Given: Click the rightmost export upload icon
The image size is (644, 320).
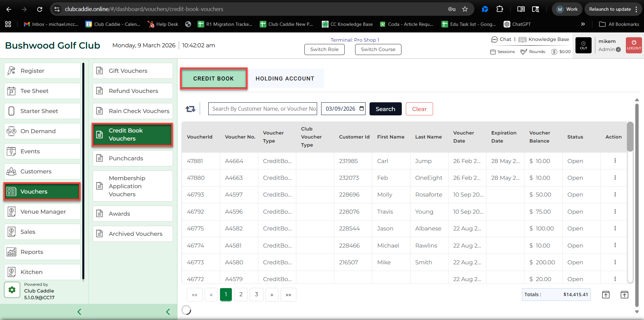Looking at the screenshot, I should click(x=624, y=295).
